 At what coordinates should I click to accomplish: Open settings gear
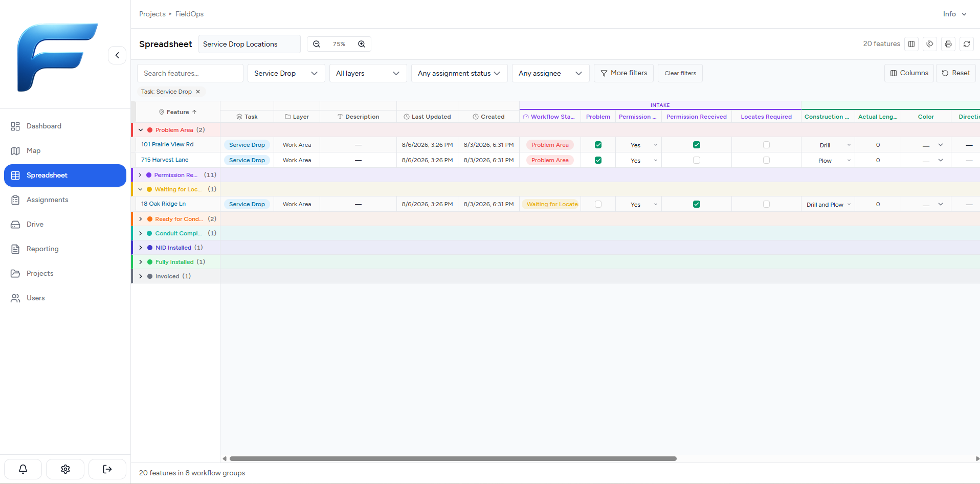pos(65,469)
